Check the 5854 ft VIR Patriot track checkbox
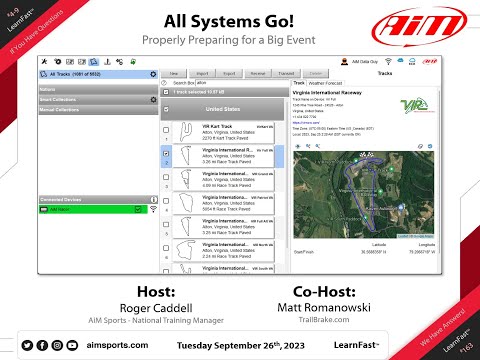Image resolution: width=480 pixels, height=360 pixels. pos(166,201)
